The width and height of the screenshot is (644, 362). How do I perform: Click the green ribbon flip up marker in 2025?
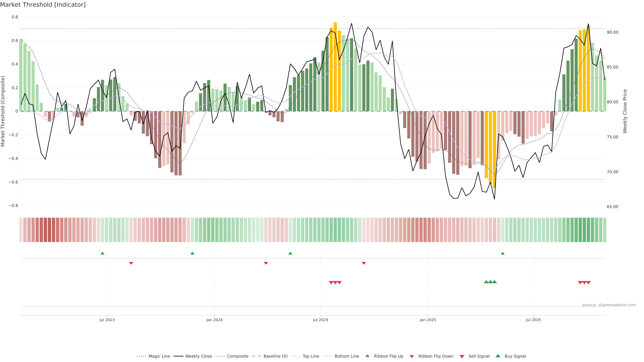(x=502, y=253)
